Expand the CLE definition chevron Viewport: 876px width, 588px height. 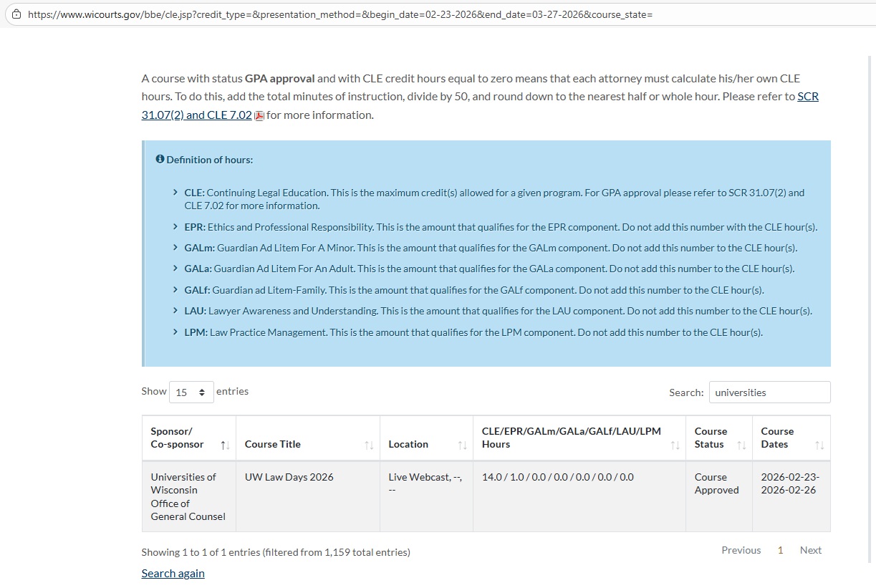(175, 193)
